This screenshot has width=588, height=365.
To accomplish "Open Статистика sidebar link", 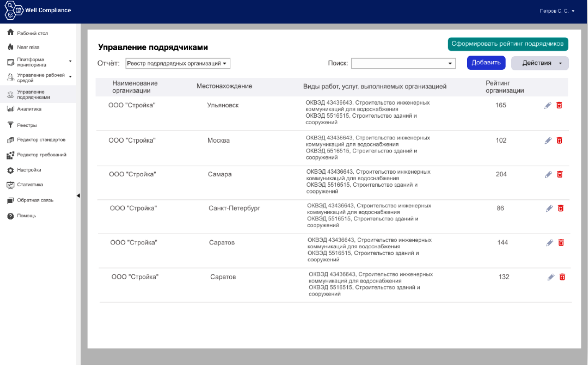I will point(30,185).
